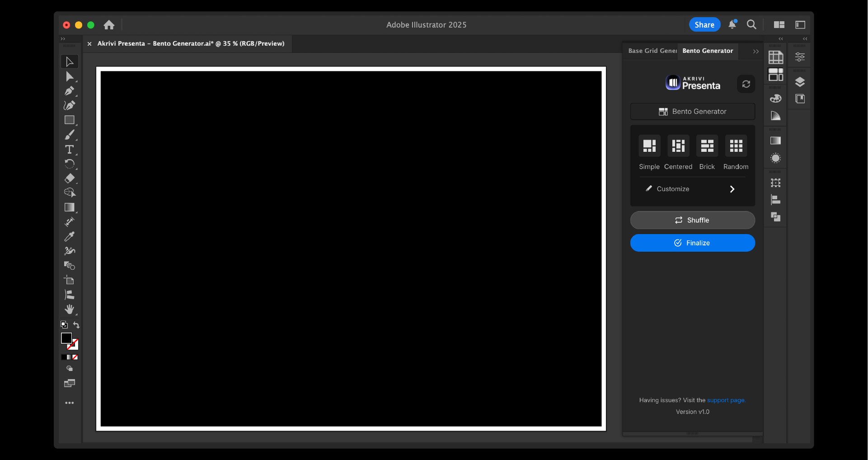Select the Curvature tool
The width and height of the screenshot is (868, 460).
pos(70,105)
